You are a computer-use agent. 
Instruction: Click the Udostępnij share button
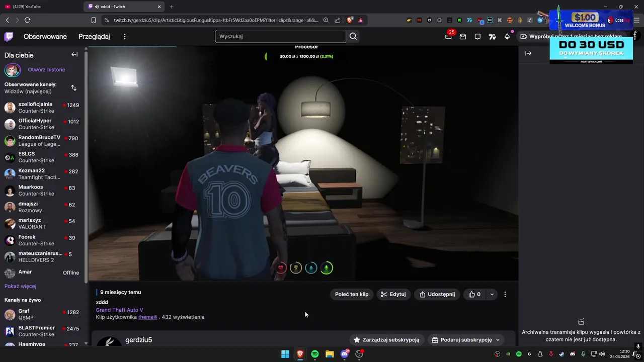[437, 294]
